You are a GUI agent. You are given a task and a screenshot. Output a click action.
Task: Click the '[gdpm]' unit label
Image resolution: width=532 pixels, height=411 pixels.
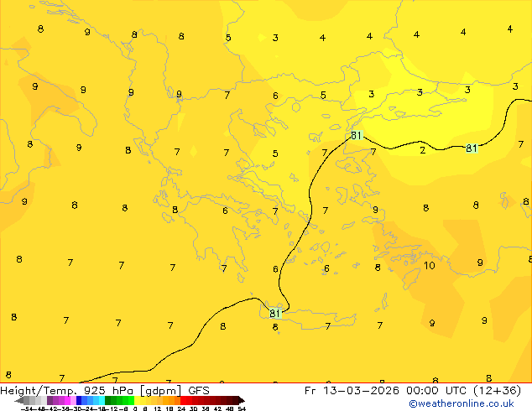click(160, 391)
